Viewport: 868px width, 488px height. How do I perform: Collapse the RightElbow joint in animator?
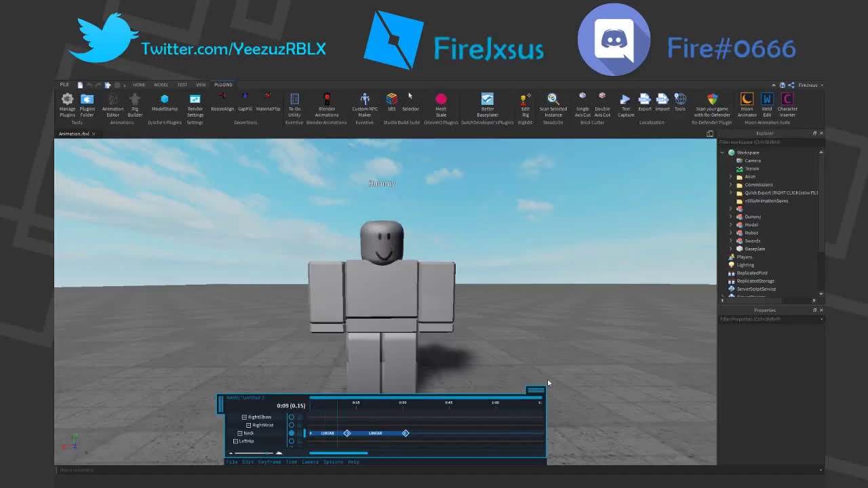pos(244,417)
